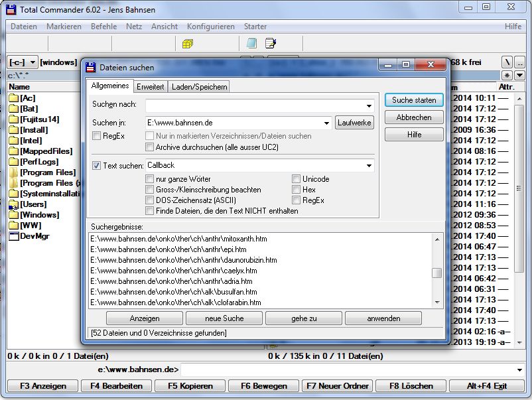The height and width of the screenshot is (400, 532).
Task: Click the search results scrollbar thumb
Action: (437, 273)
